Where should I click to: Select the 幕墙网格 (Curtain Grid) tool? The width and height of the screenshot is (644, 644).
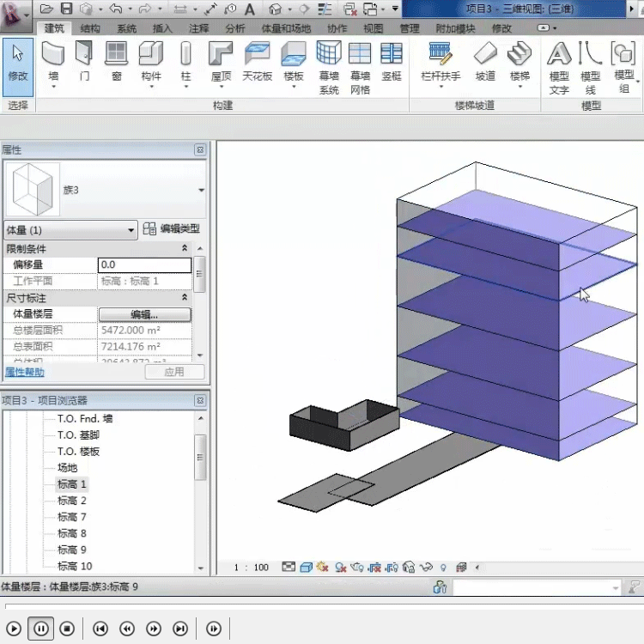[x=360, y=65]
